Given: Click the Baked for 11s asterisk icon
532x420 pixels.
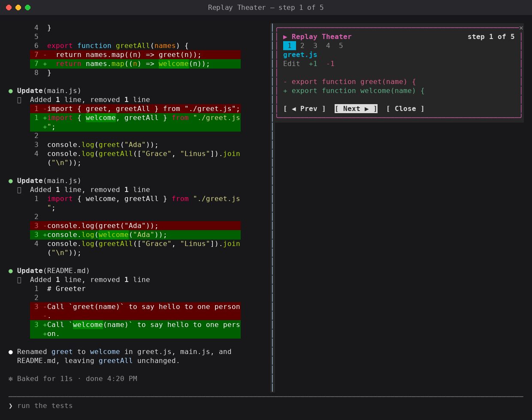Looking at the screenshot, I should 11,379.
